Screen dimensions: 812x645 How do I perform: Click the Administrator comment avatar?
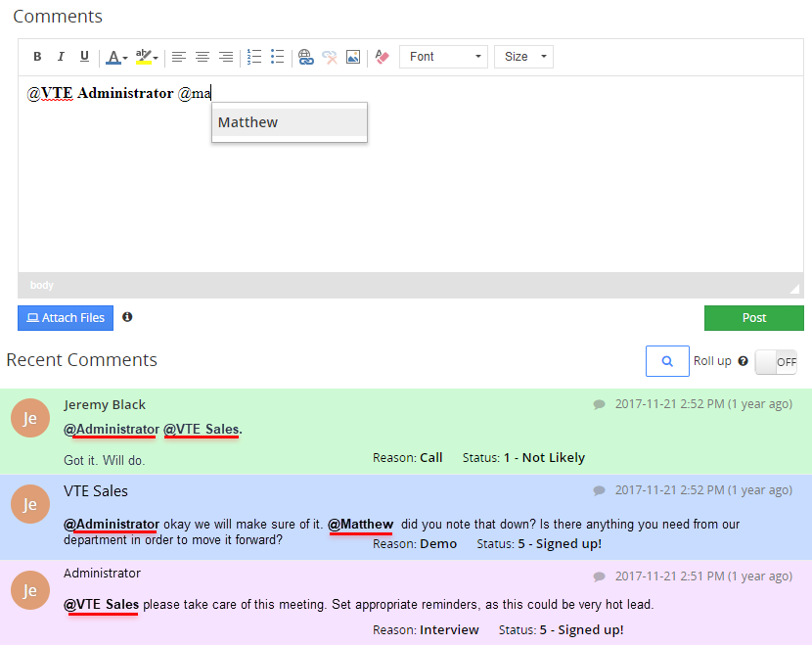click(30, 590)
